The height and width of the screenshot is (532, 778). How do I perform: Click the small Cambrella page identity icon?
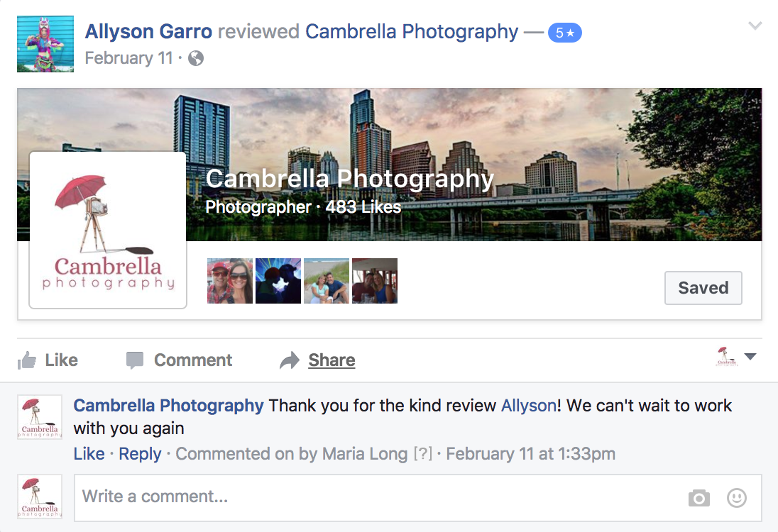click(727, 357)
